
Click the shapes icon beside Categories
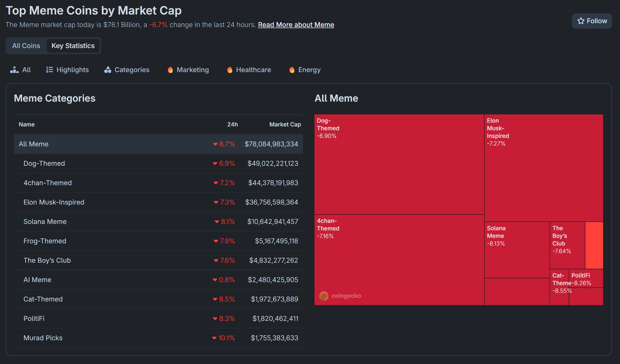pos(108,70)
